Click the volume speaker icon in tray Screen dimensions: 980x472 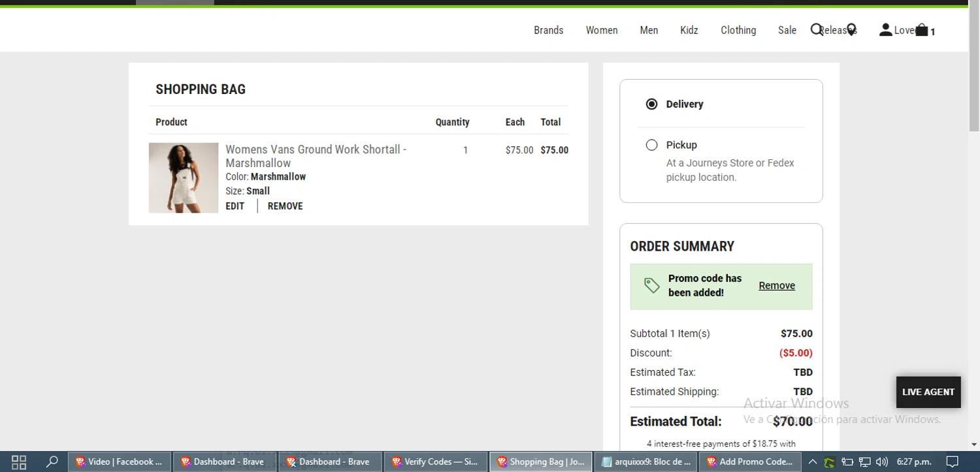881,462
